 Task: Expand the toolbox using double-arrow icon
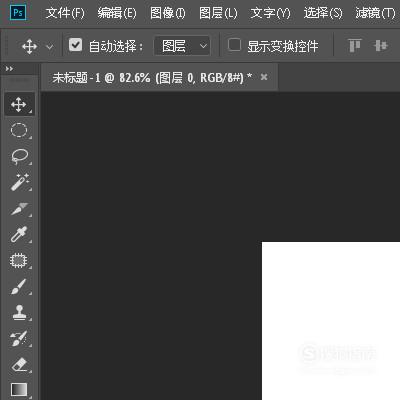(9, 69)
